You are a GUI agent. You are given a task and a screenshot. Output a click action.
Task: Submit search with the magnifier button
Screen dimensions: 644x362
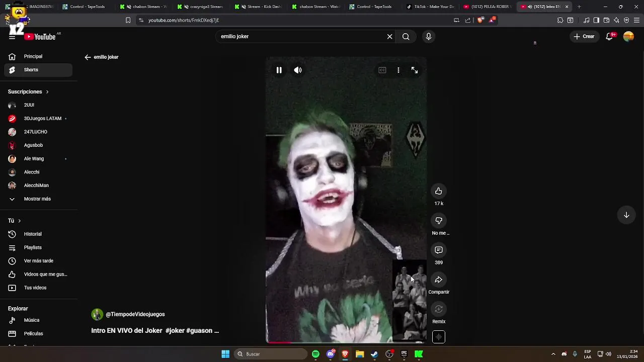(x=406, y=37)
